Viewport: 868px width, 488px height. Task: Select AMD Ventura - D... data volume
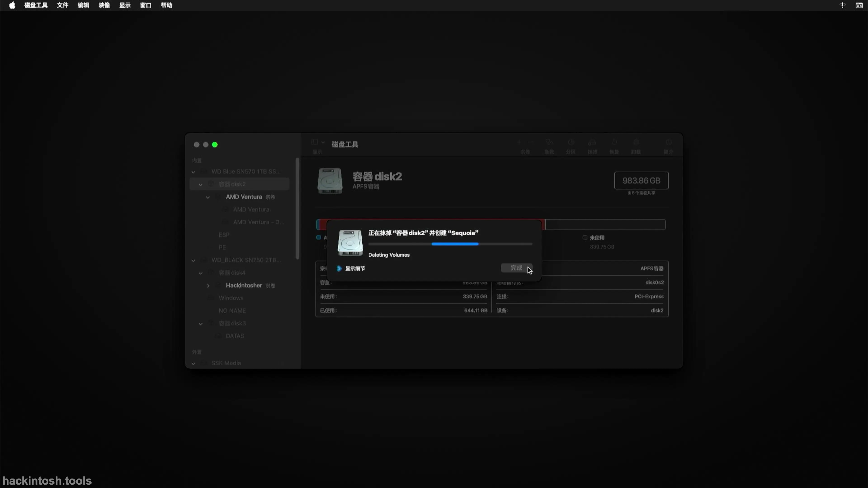click(239, 222)
